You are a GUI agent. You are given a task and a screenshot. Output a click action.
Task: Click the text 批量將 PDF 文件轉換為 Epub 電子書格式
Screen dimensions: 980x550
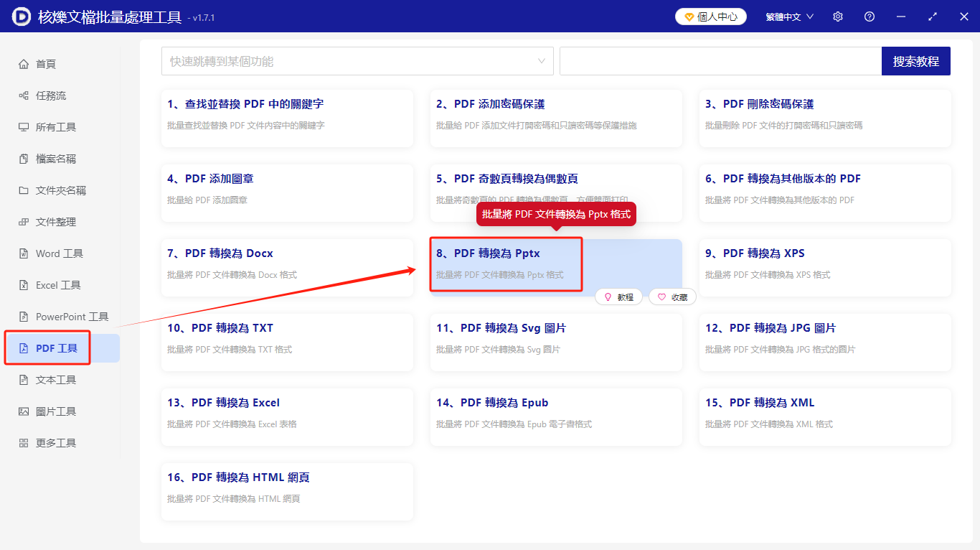(514, 424)
